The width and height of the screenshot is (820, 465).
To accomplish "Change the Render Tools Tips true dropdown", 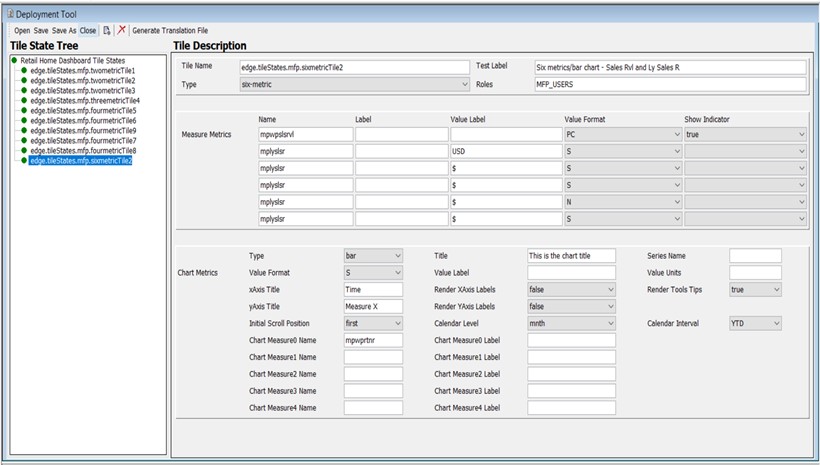I will coord(755,290).
